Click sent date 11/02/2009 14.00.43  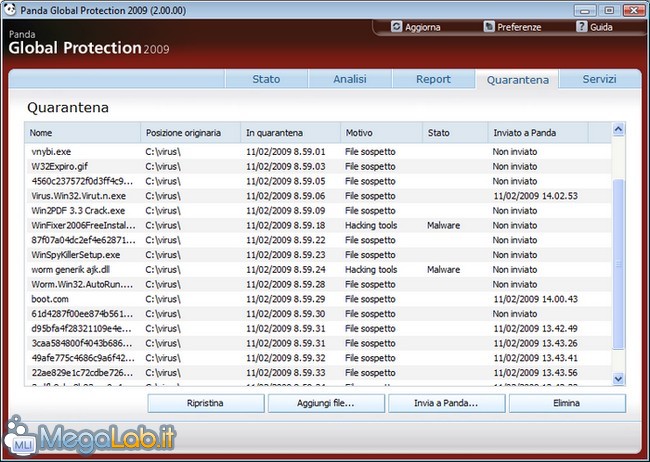coord(536,299)
